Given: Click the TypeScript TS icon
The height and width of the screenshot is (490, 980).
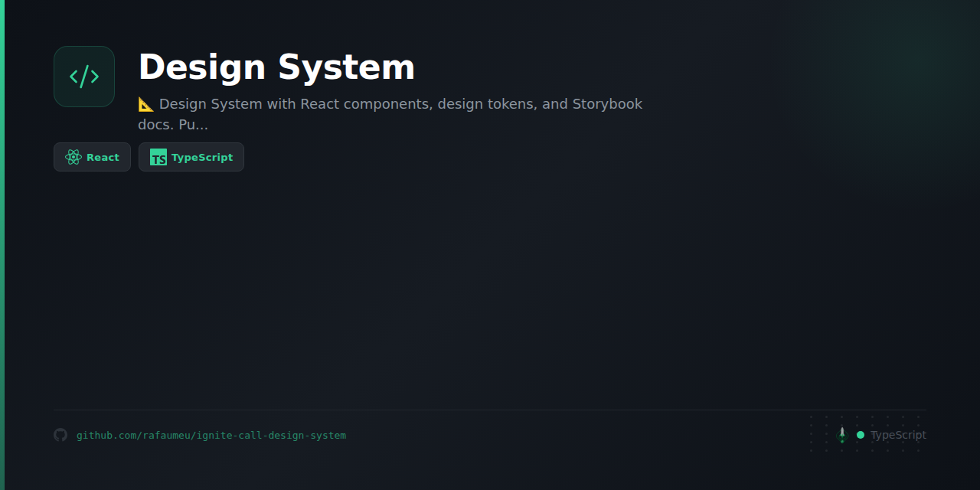Looking at the screenshot, I should (x=158, y=157).
